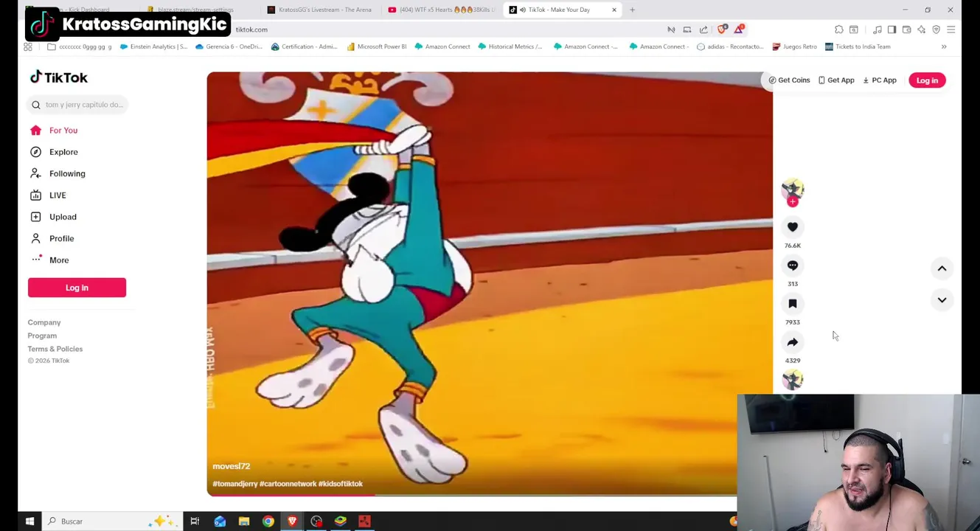Open Brave browser from taskbar

click(292, 521)
